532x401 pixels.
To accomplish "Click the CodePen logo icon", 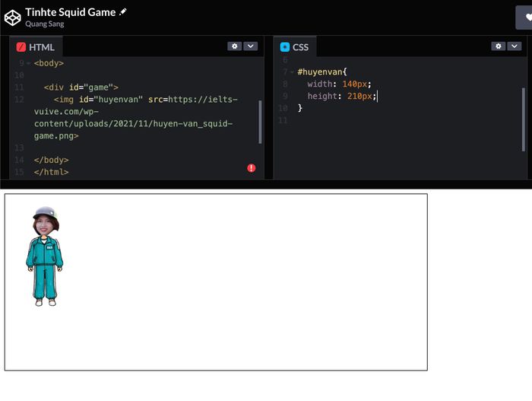I will (x=12, y=17).
